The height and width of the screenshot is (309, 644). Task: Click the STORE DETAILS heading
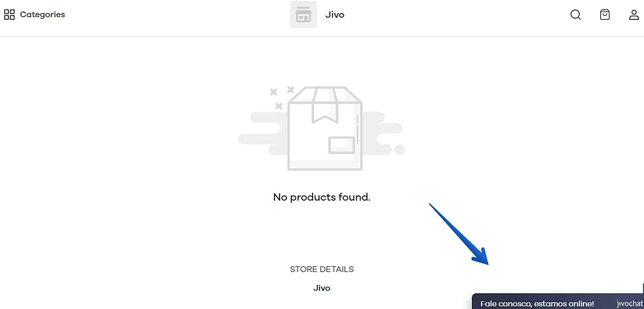[321, 269]
